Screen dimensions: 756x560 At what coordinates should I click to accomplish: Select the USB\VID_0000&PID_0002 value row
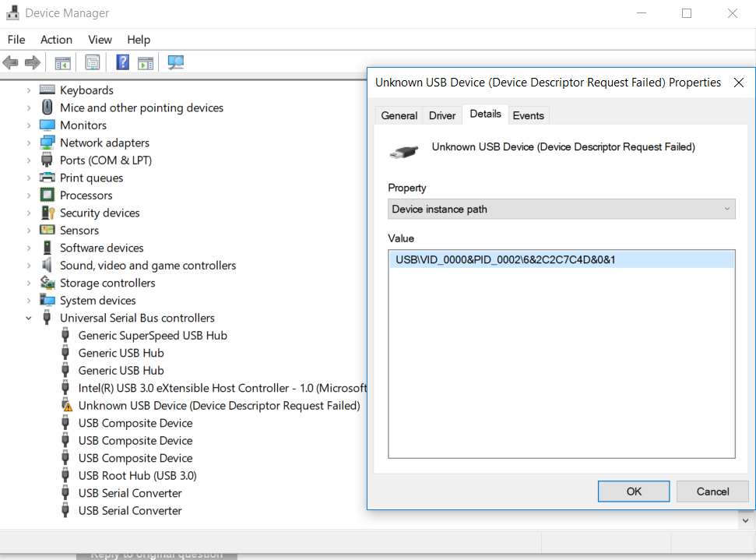(561, 259)
